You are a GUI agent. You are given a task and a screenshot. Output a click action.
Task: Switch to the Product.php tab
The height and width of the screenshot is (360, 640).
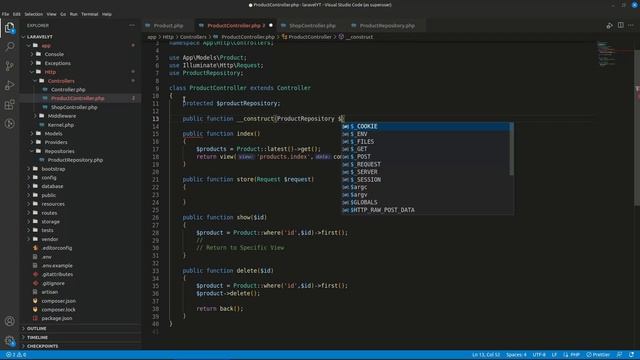[x=168, y=25]
